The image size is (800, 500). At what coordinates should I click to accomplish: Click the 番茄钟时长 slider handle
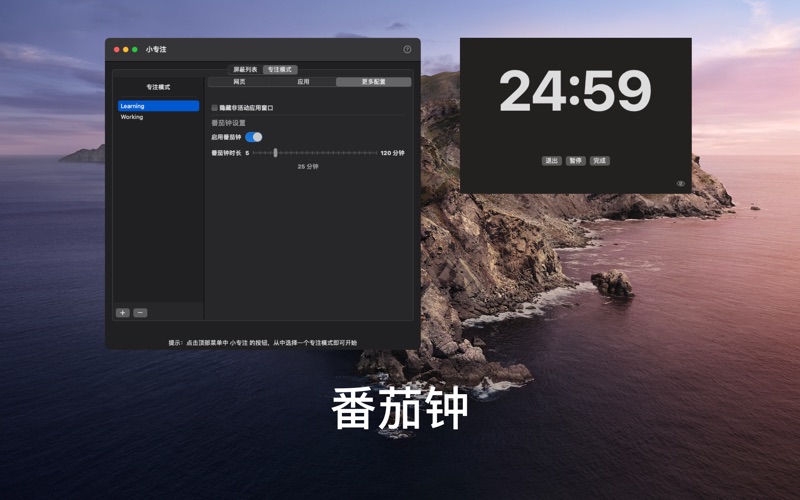click(x=276, y=153)
